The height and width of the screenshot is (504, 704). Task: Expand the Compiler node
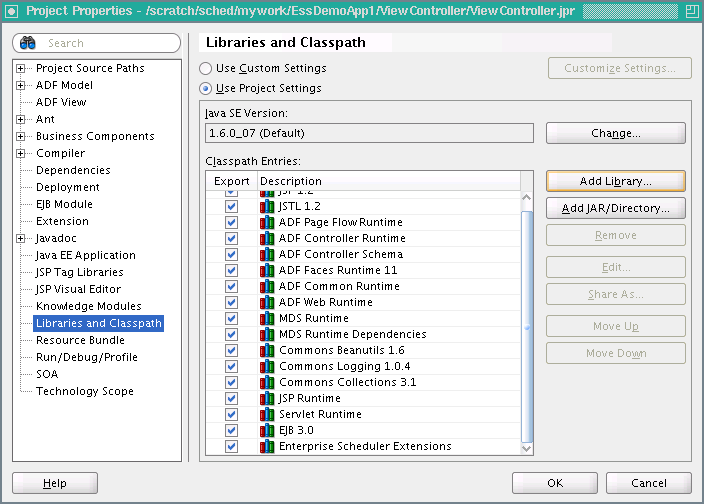tap(20, 153)
